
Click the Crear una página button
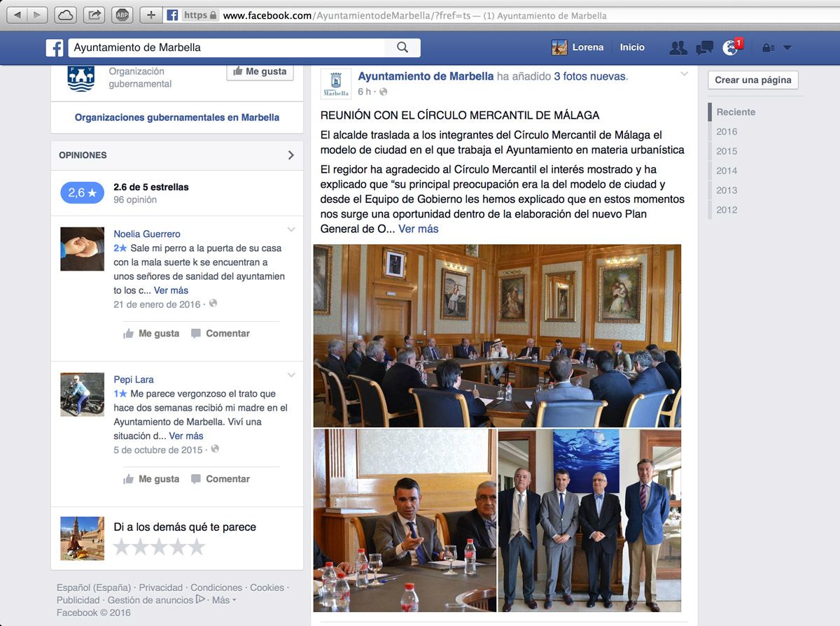(x=753, y=80)
